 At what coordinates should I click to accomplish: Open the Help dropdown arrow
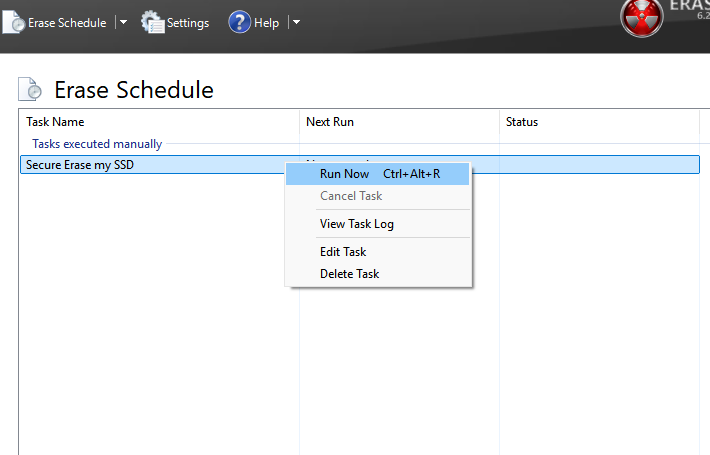(x=296, y=22)
